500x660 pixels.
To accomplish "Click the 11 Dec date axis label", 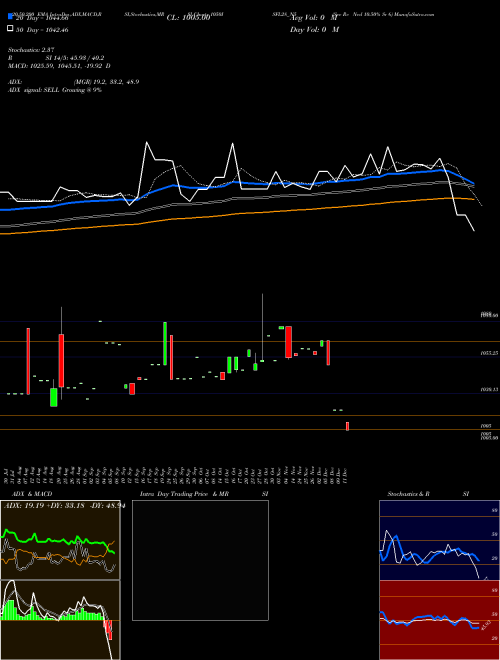I will pyautogui.click(x=345, y=475).
